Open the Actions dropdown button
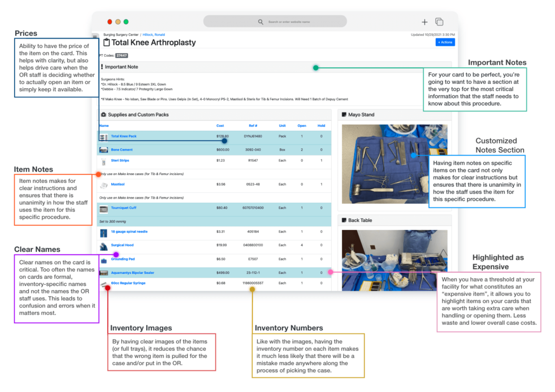Screen dimensions: 555x392 [x=445, y=42]
